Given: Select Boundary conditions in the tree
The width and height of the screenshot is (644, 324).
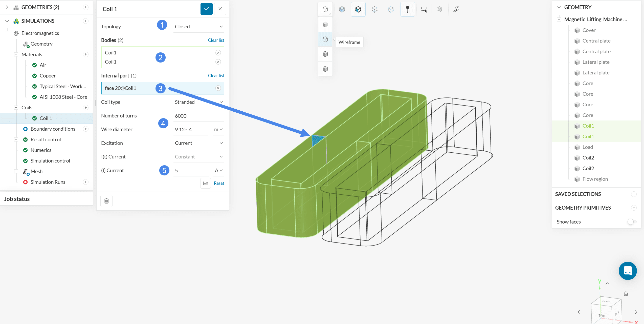Looking at the screenshot, I should (53, 129).
